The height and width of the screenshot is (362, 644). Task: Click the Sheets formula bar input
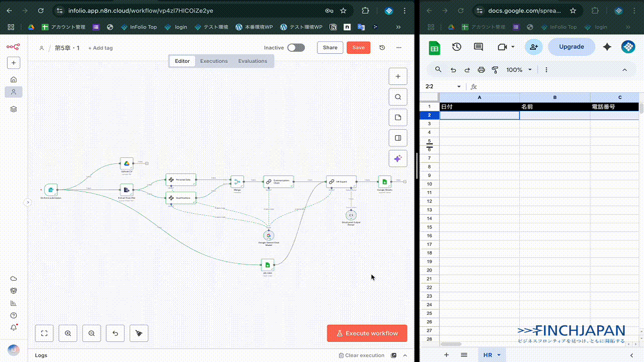click(553, 86)
